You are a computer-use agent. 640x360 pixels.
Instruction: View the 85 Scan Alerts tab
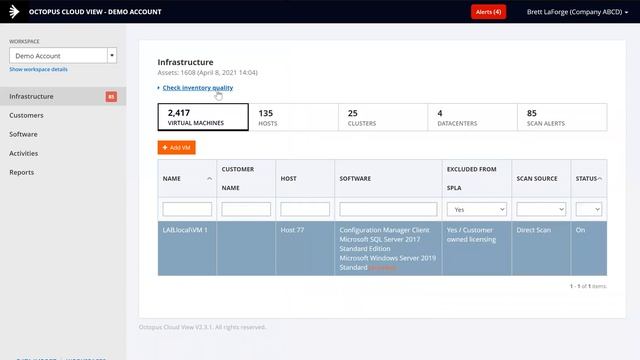pos(562,117)
